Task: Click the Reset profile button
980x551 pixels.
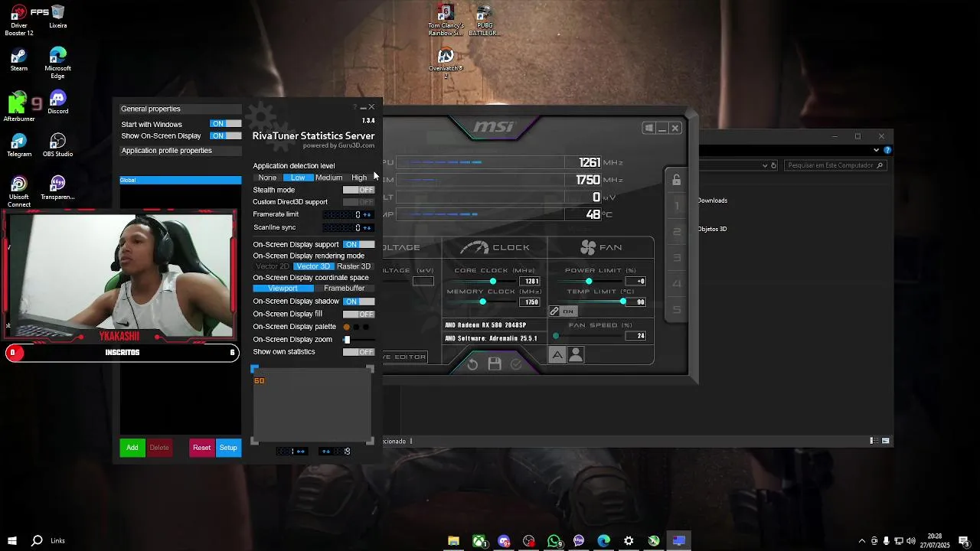Action: pos(201,448)
